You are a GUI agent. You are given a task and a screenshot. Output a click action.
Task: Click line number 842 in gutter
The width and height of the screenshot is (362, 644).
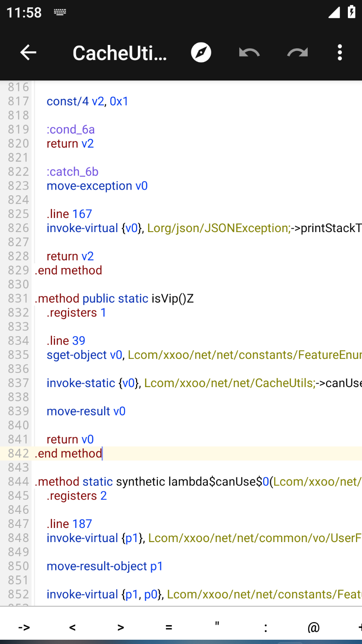[x=18, y=453]
